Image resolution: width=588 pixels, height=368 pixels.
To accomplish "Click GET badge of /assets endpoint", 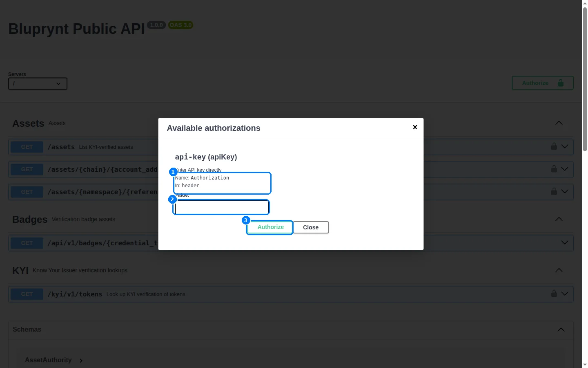I will pyautogui.click(x=27, y=147).
